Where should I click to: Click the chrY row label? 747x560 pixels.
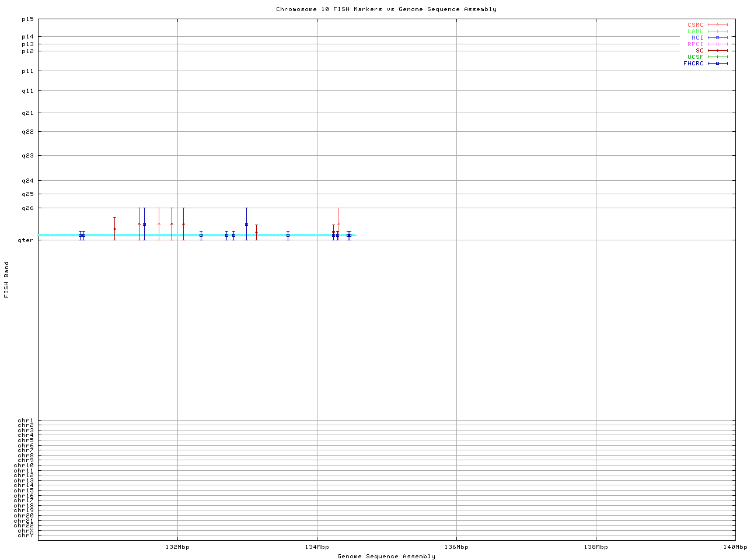(26, 535)
